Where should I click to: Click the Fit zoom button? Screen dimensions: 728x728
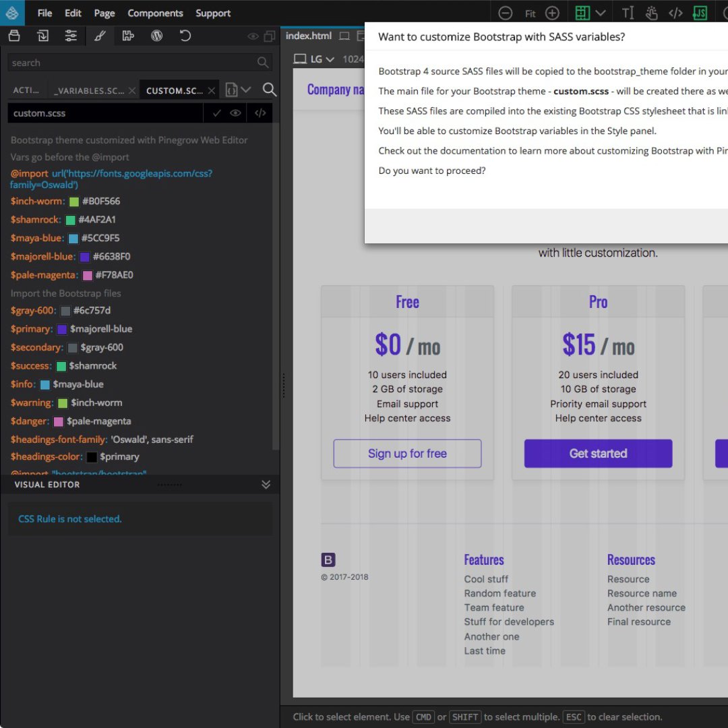tap(530, 13)
